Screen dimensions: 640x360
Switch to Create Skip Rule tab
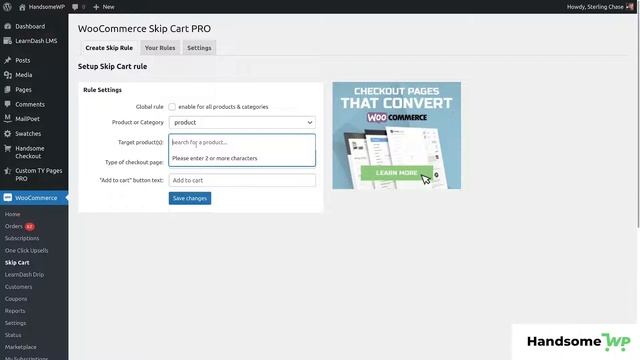[109, 48]
